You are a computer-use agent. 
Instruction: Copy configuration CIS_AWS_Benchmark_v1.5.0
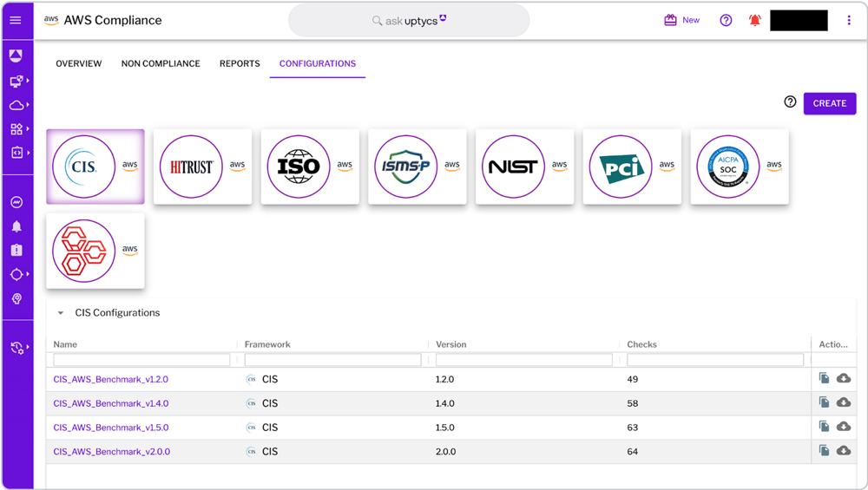(825, 427)
